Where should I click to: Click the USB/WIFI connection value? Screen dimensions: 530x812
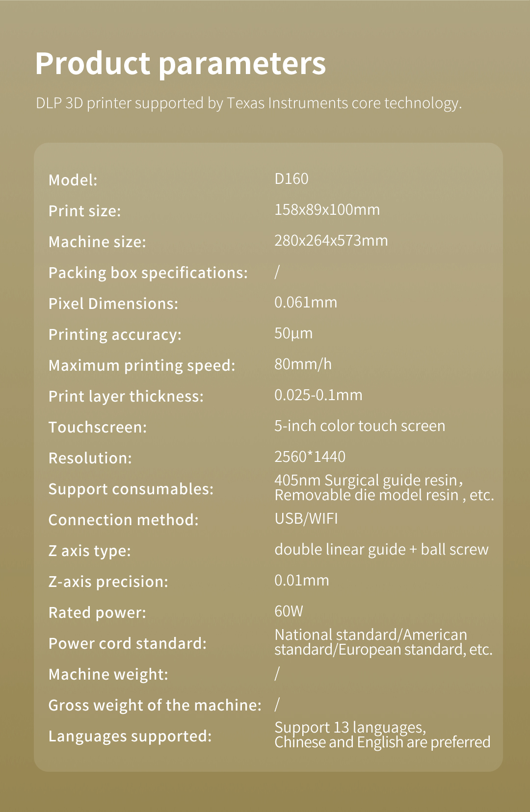pos(306,519)
